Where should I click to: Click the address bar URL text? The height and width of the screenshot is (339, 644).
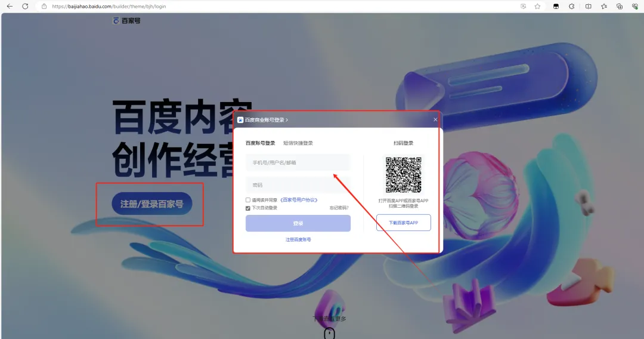109,6
